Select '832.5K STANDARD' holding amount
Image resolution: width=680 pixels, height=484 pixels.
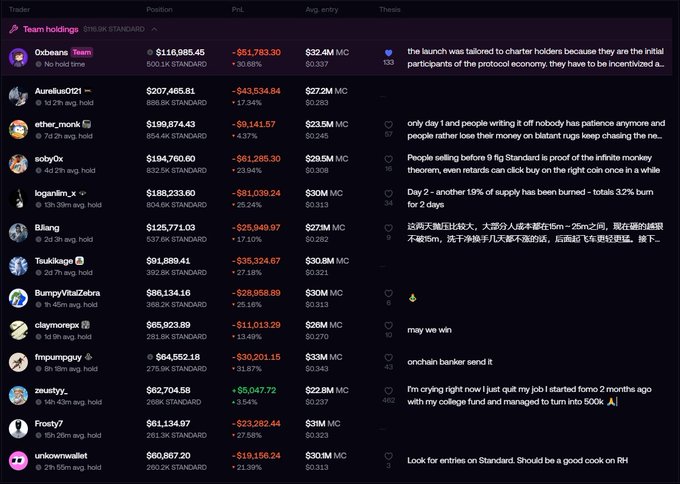click(177, 170)
